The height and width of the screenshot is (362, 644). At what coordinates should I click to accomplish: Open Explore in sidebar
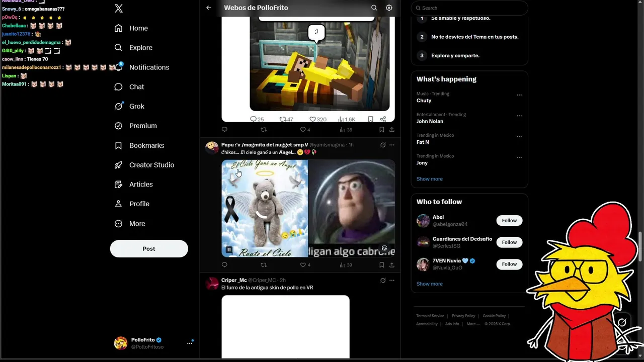tap(133, 48)
